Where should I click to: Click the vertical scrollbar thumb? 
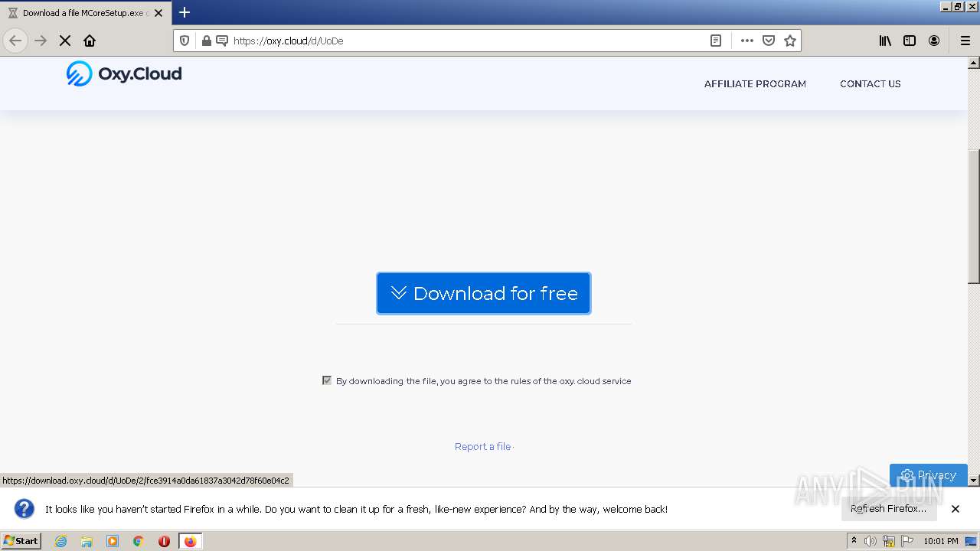(974, 216)
